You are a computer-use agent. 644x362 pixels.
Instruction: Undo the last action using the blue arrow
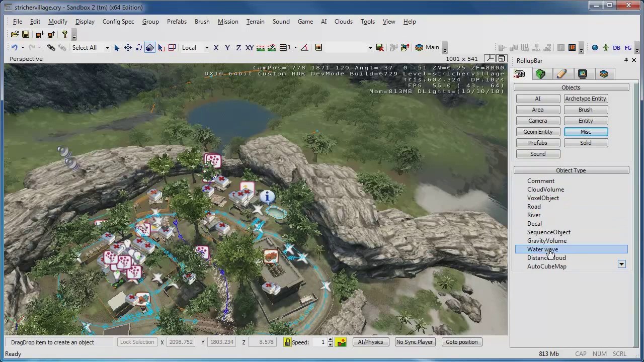(x=14, y=48)
